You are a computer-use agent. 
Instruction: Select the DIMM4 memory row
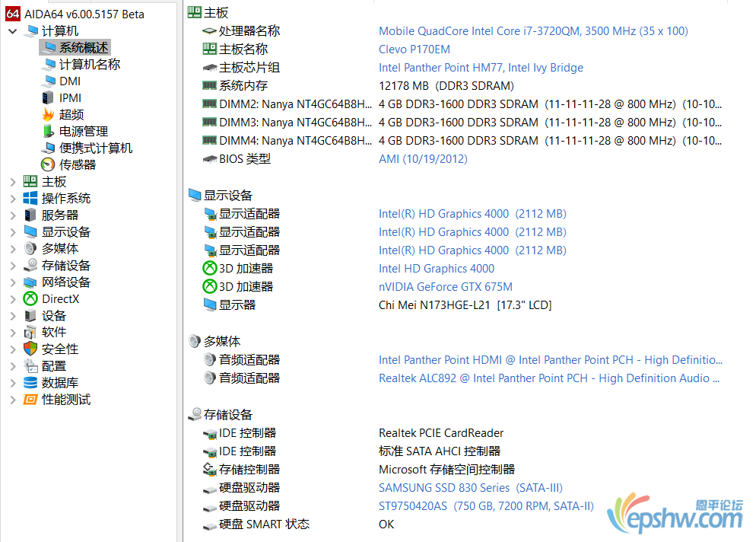tap(462, 140)
